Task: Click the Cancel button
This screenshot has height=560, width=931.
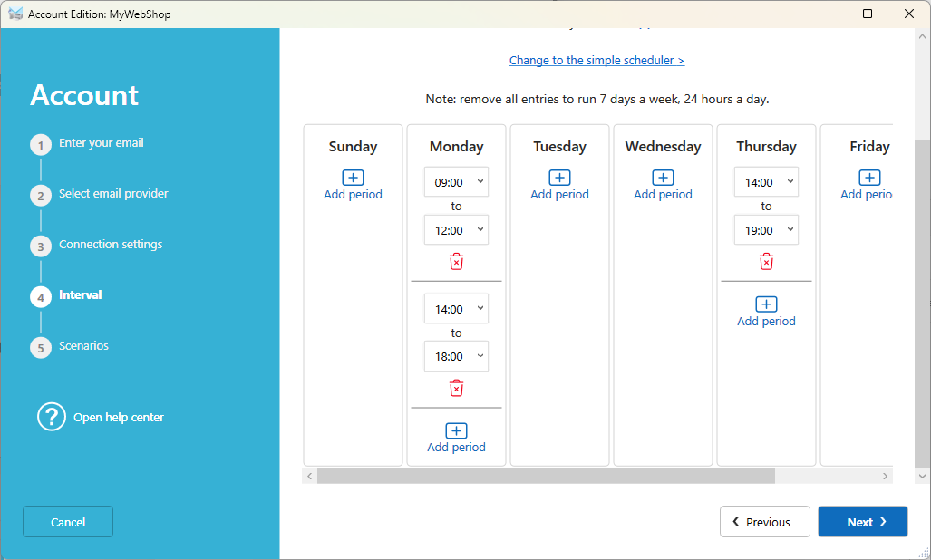Action: pyautogui.click(x=68, y=521)
